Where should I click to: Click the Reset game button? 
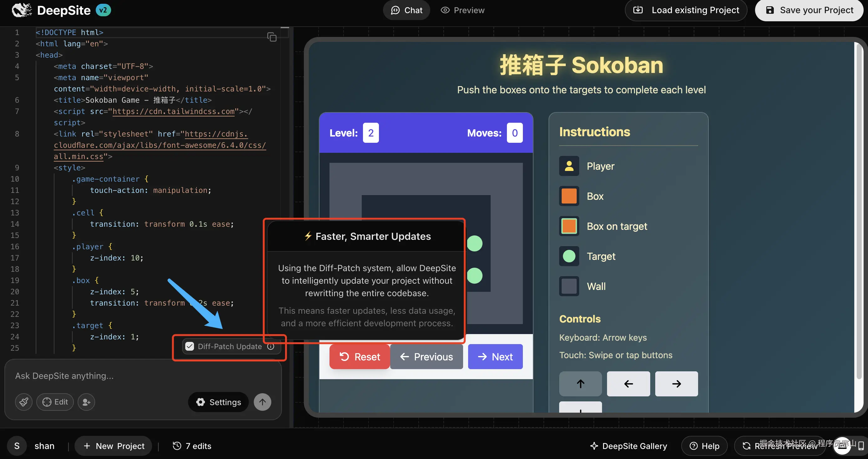coord(359,357)
